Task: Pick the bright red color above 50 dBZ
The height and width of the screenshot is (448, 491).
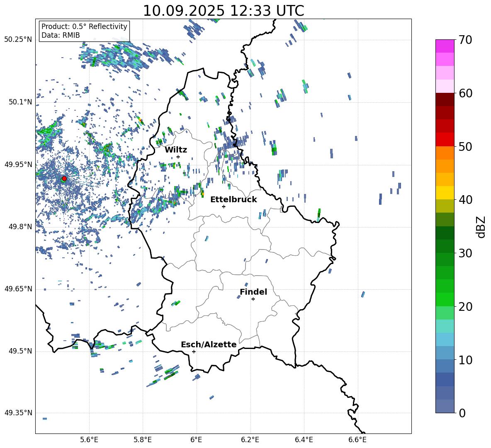Action: 445,139
